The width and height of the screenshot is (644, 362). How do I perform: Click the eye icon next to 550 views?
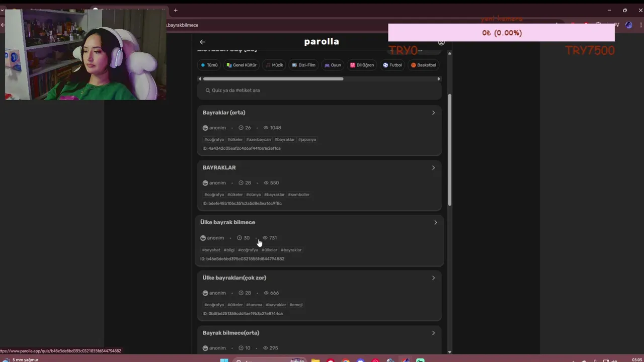(x=266, y=183)
